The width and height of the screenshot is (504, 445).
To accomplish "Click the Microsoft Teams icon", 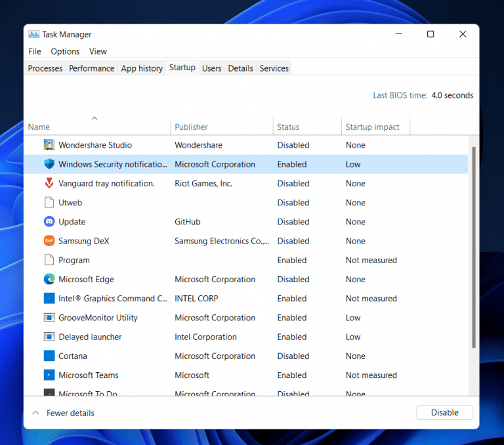I will 49,375.
